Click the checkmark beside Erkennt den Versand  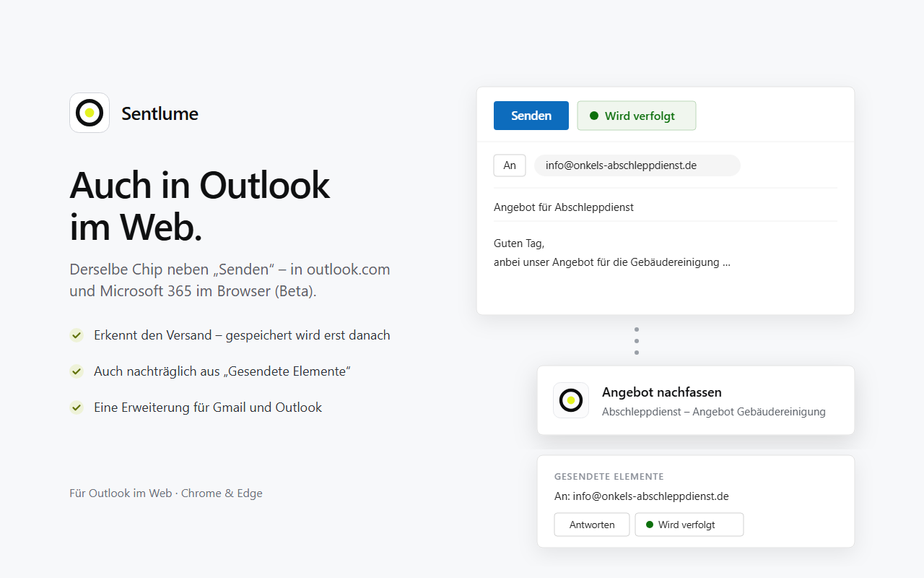point(77,335)
